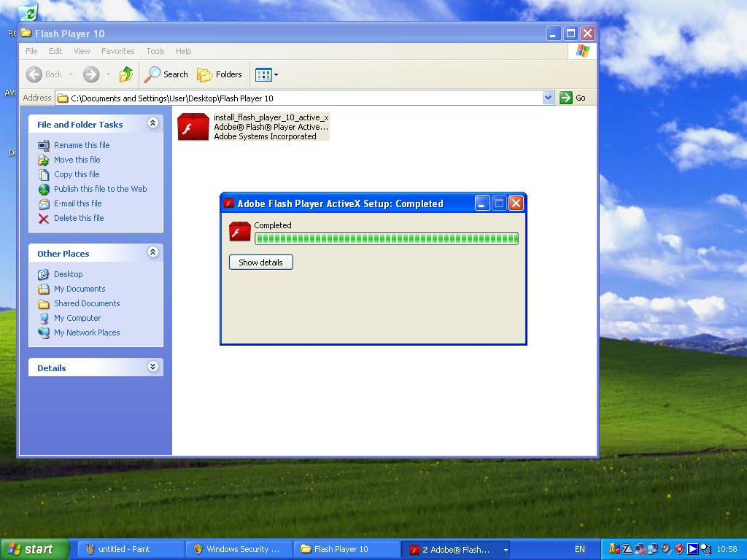
Task: Click into the Address path field
Action: pyautogui.click(x=305, y=98)
